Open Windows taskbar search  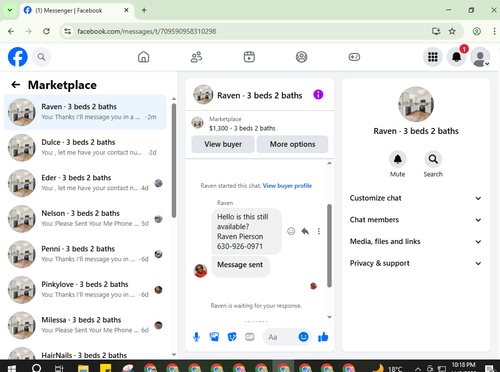[36, 368]
